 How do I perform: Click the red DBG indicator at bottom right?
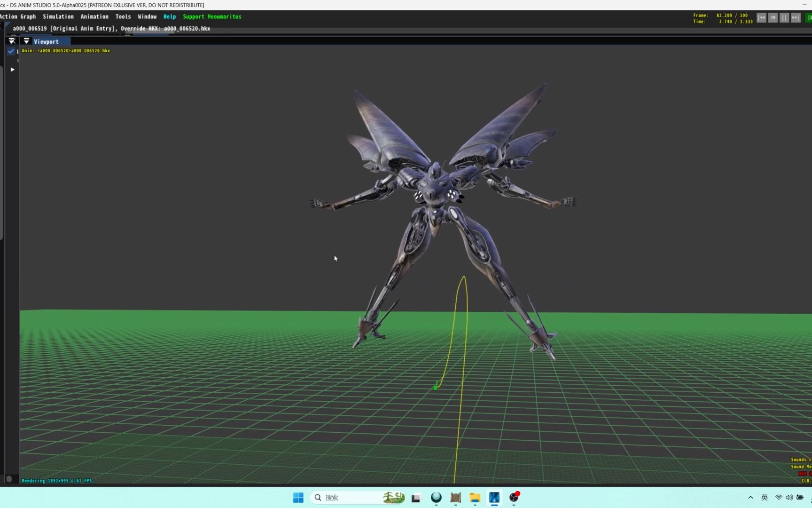tap(805, 474)
